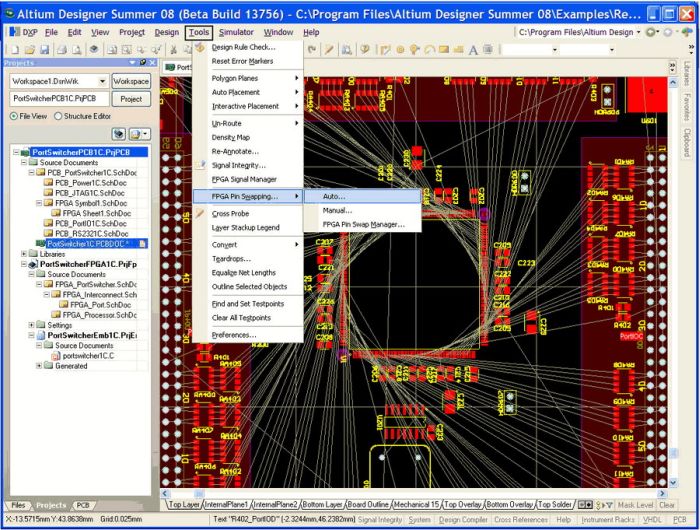Click the vertical scrollbar down arrow
Image resolution: width=700 pixels, height=530 pixels.
click(x=673, y=483)
